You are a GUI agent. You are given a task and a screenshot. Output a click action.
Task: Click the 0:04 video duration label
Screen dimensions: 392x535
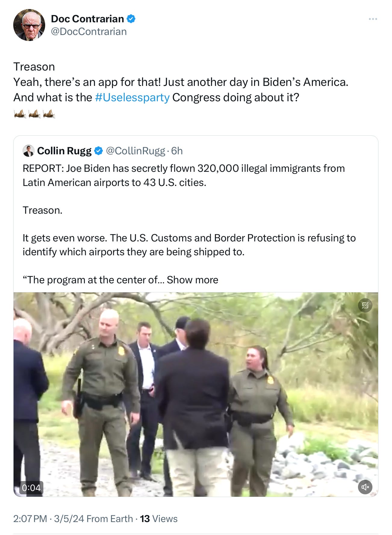[x=31, y=487]
